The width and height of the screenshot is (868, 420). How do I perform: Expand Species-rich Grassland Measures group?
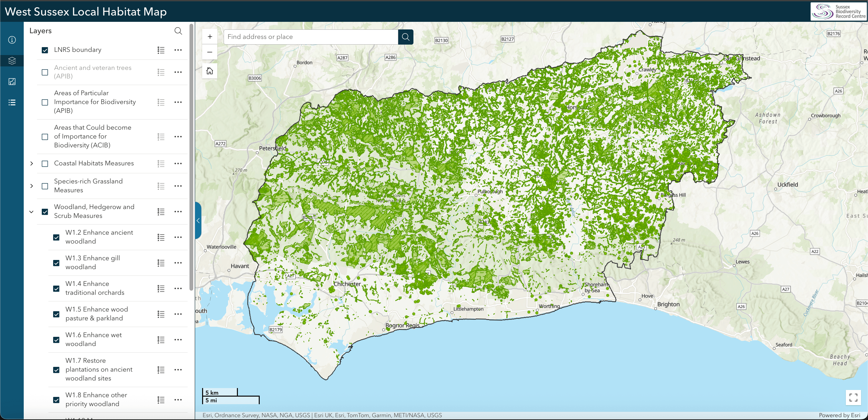click(32, 186)
